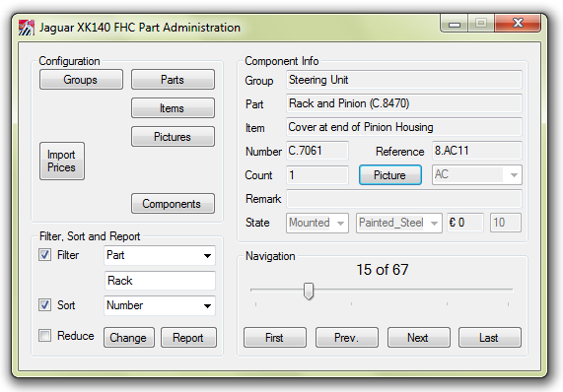
Task: Click the Item field Cover at end of Pinion Housing
Action: click(x=404, y=127)
